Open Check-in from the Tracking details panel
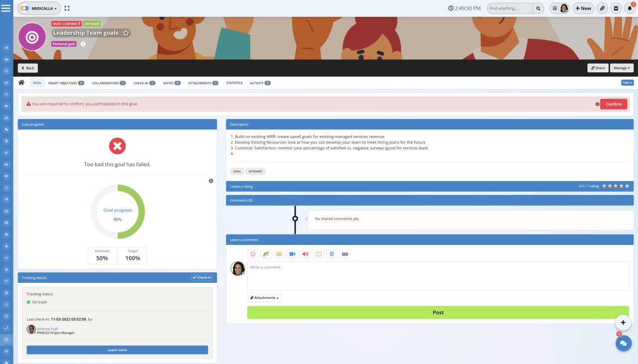The image size is (638, 364). (x=202, y=277)
